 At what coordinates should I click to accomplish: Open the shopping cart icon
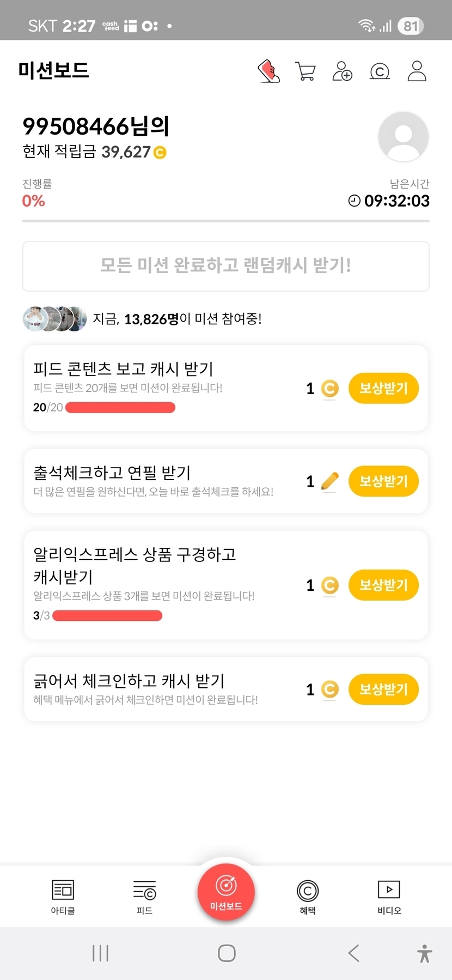point(305,71)
